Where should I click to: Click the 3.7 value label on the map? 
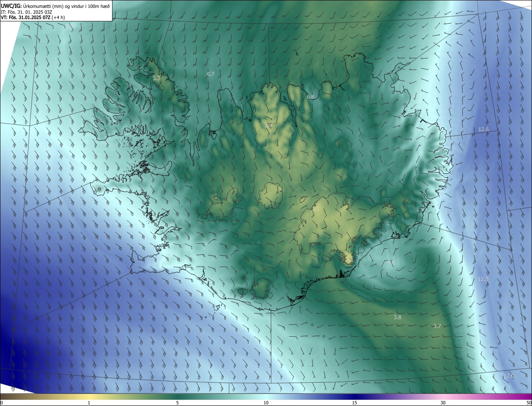tap(437, 326)
